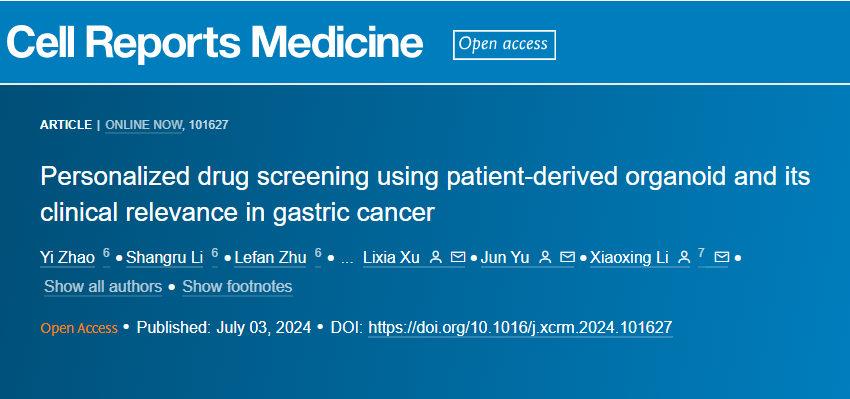Expand the Show footnotes section
Image resolution: width=850 pixels, height=399 pixels.
237,286
